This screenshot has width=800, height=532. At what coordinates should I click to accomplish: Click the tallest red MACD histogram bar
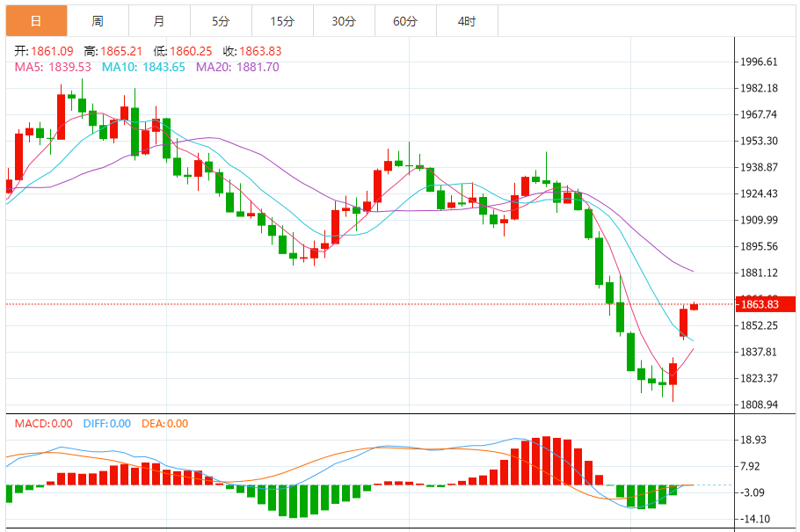click(x=546, y=461)
